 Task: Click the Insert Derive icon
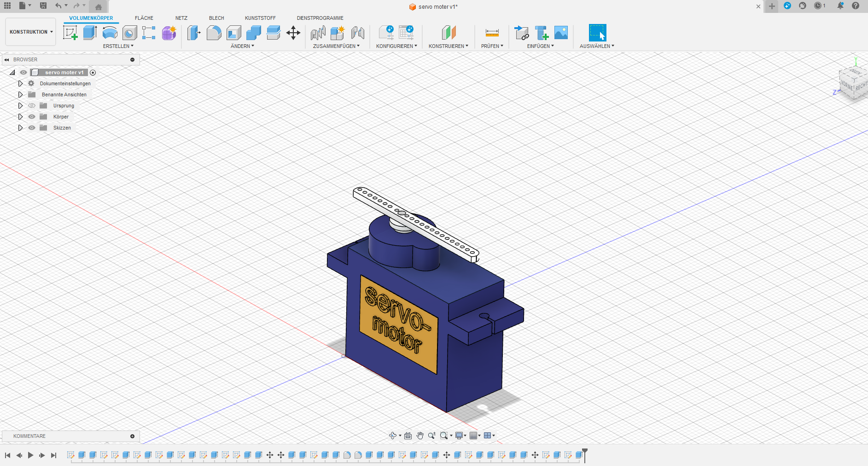point(522,33)
